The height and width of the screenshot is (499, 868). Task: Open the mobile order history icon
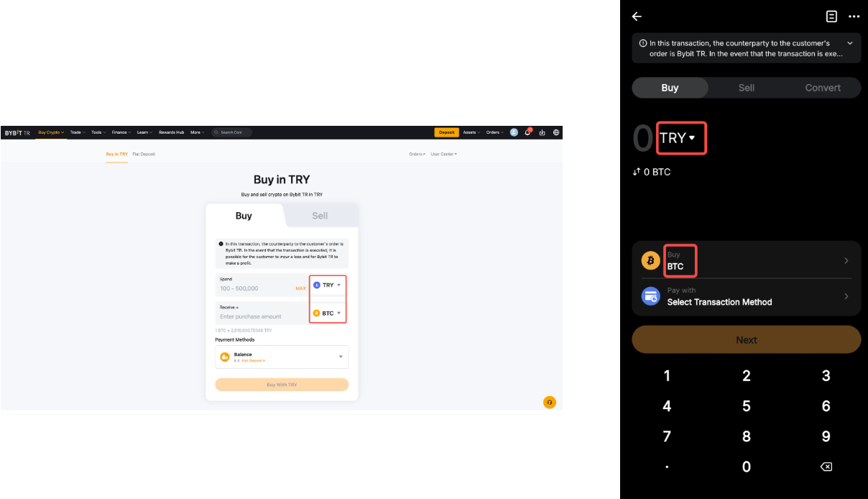(831, 17)
